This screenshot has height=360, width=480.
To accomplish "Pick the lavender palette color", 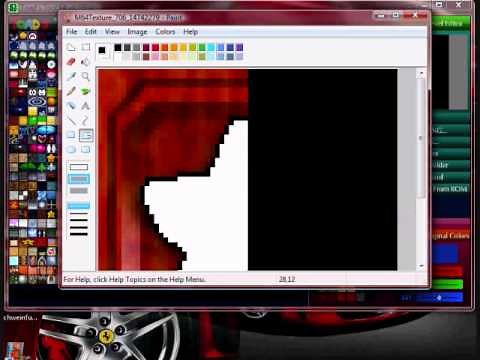I will click(239, 57).
